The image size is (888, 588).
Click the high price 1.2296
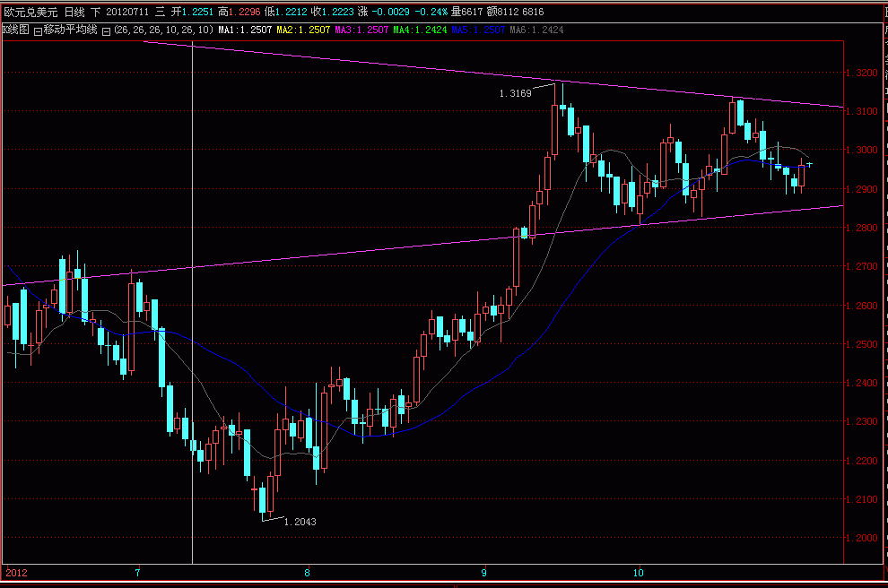(245, 12)
